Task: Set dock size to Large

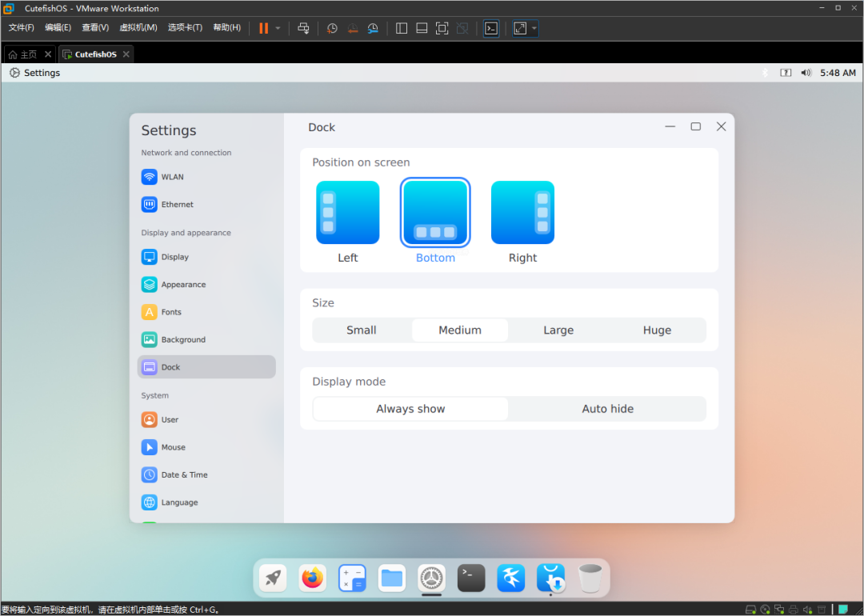Action: click(558, 330)
